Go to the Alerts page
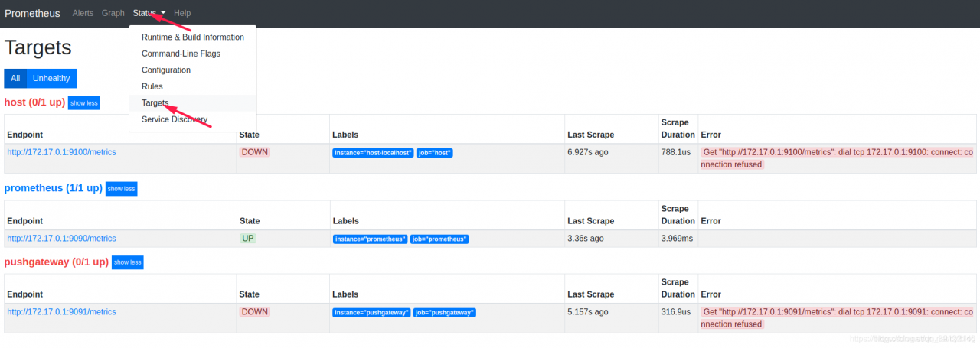The width and height of the screenshot is (980, 348). coord(83,13)
